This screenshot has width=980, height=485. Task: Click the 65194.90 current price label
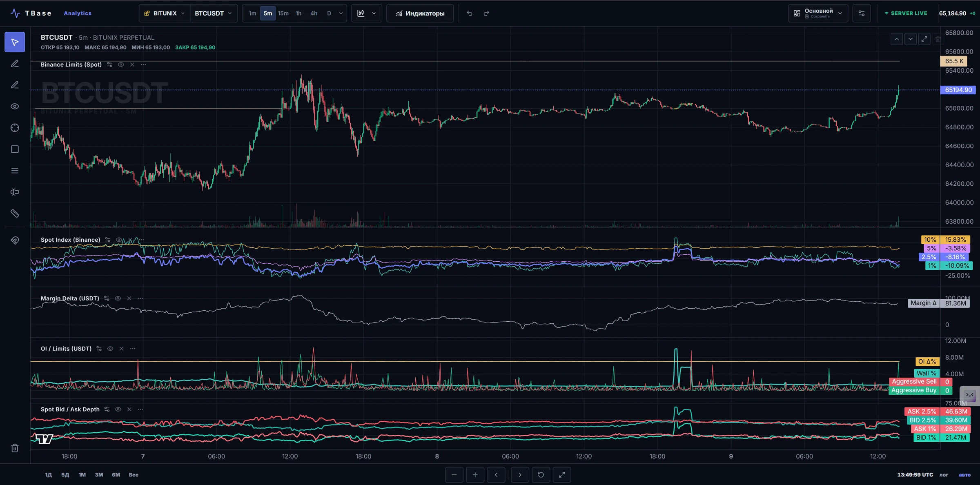pyautogui.click(x=958, y=90)
